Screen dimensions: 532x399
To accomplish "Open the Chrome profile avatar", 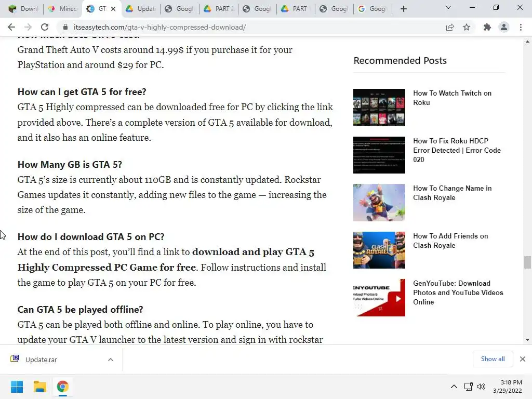I will pyautogui.click(x=504, y=27).
